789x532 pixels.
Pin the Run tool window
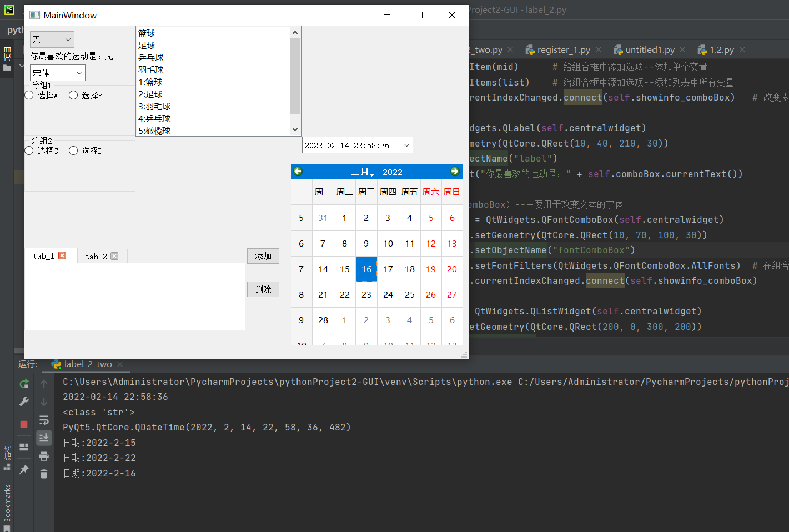(x=24, y=469)
